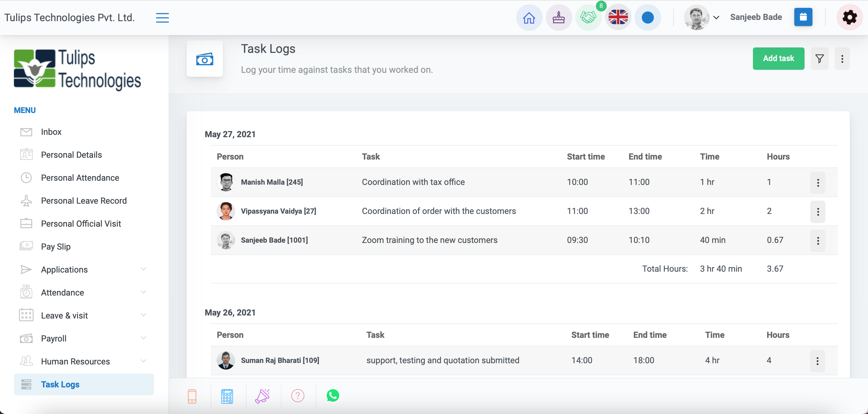Open row options for Suman Raj Bharati
Image resolution: width=868 pixels, height=414 pixels.
click(x=818, y=361)
